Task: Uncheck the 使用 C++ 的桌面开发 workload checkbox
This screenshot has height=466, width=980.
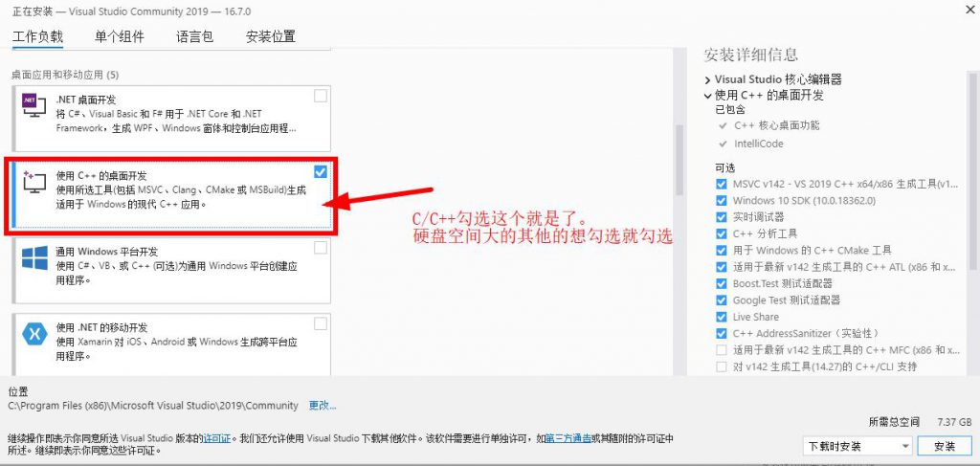Action: pos(320,172)
